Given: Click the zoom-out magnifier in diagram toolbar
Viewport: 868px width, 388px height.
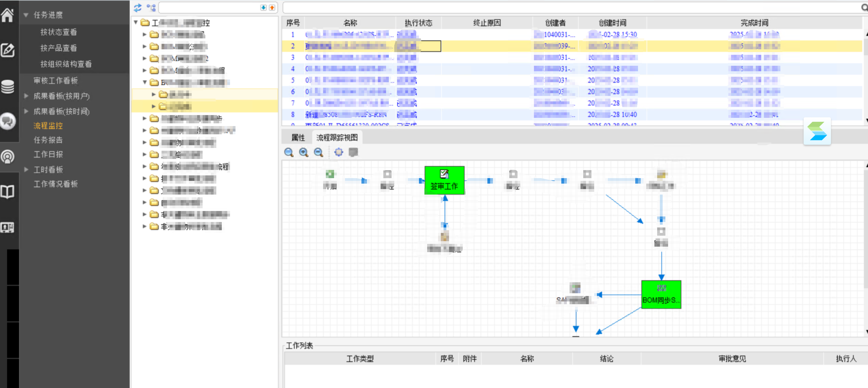Looking at the screenshot, I should (318, 152).
